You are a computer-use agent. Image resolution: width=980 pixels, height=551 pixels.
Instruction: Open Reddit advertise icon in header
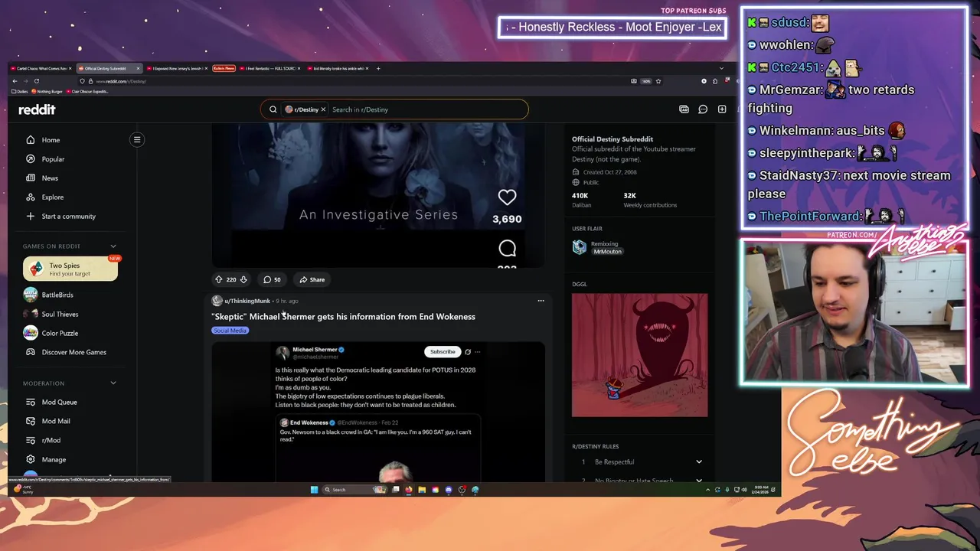(684, 109)
